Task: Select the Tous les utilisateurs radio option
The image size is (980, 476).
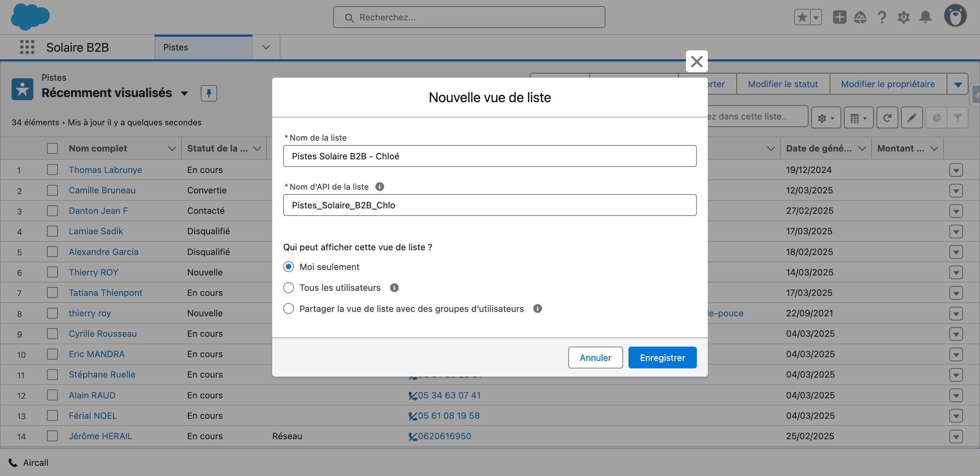Action: pyautogui.click(x=288, y=288)
